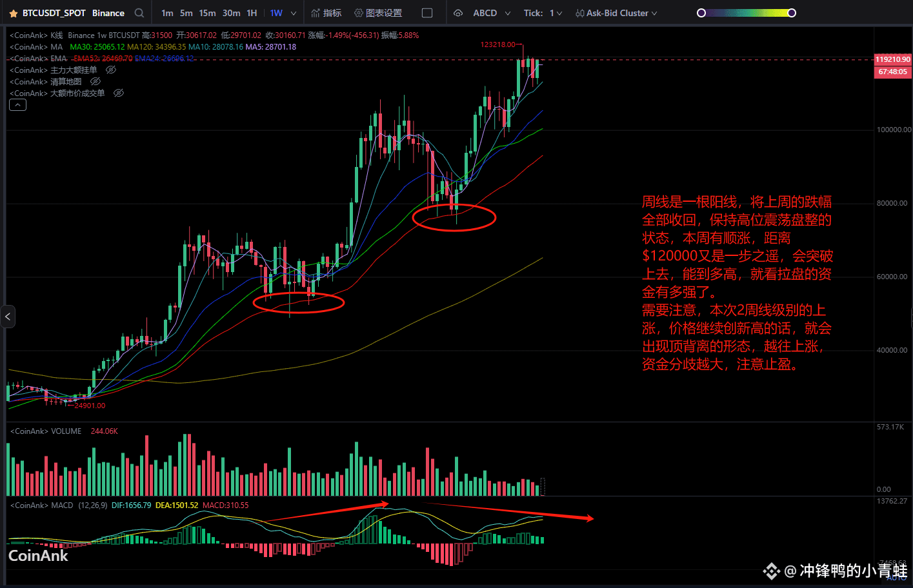
Task: Open the ABCD layout dropdown
Action: (x=492, y=13)
